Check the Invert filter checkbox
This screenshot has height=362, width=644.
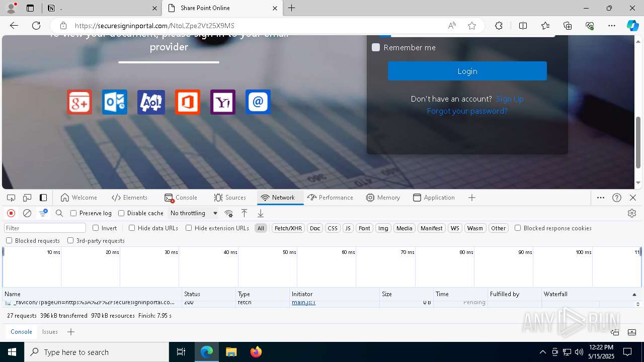click(x=96, y=228)
